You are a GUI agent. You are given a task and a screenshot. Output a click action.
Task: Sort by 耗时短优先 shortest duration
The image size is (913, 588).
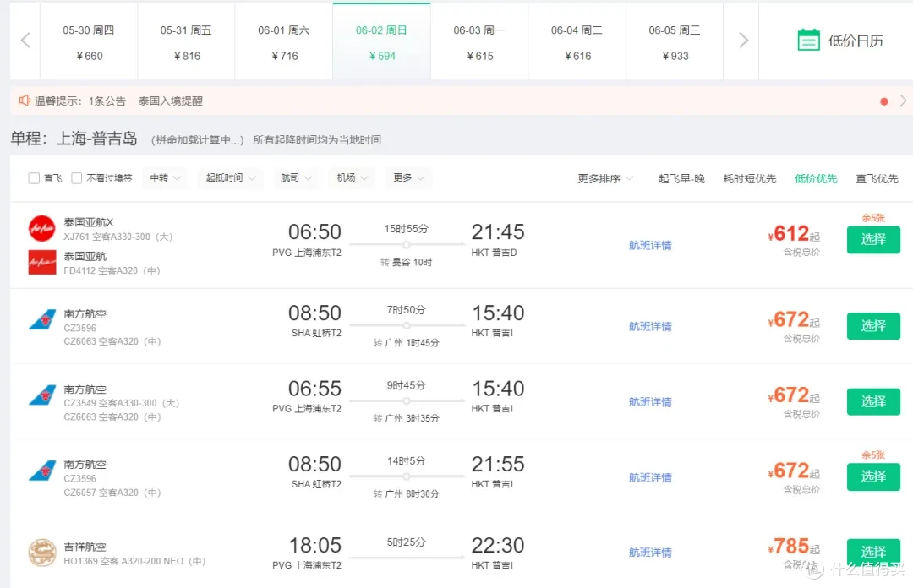coord(749,179)
